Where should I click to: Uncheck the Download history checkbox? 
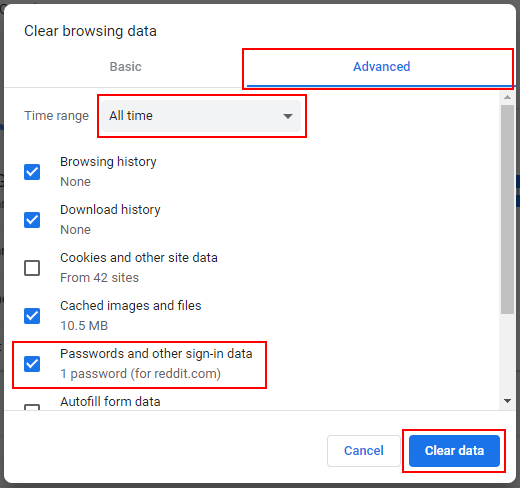click(32, 220)
